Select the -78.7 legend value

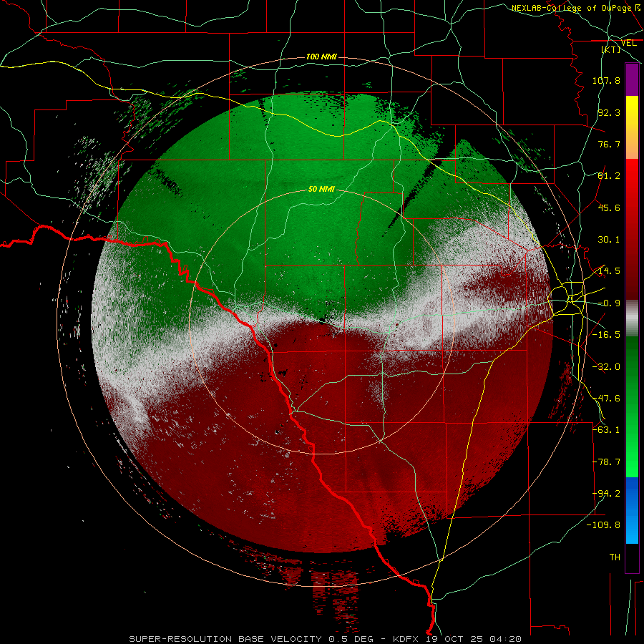click(606, 462)
